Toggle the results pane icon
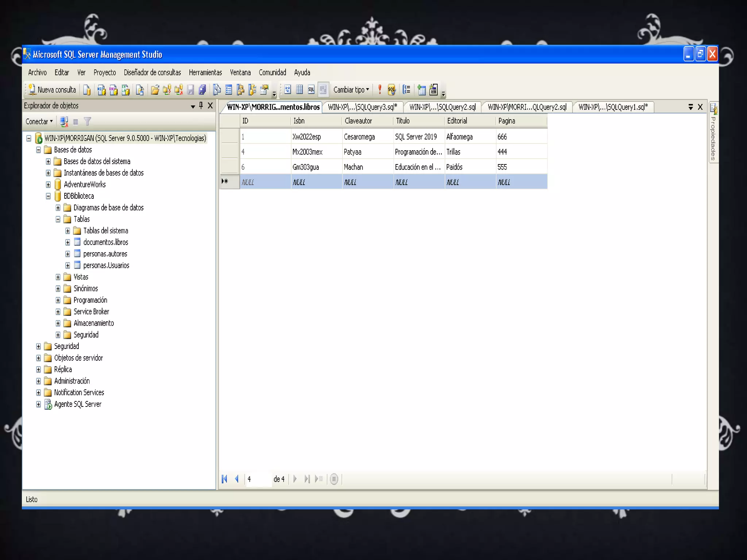747x560 pixels. click(323, 90)
